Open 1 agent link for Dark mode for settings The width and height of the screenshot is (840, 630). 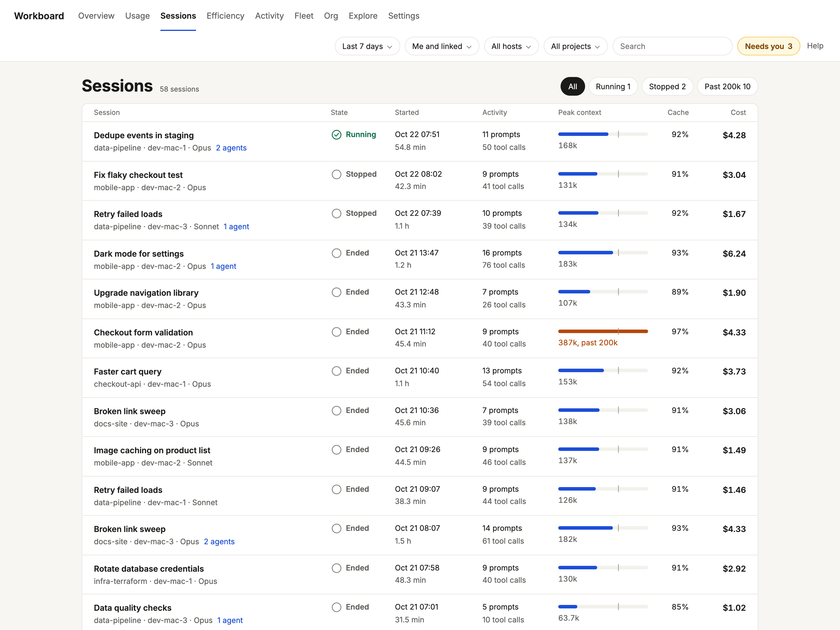point(223,267)
